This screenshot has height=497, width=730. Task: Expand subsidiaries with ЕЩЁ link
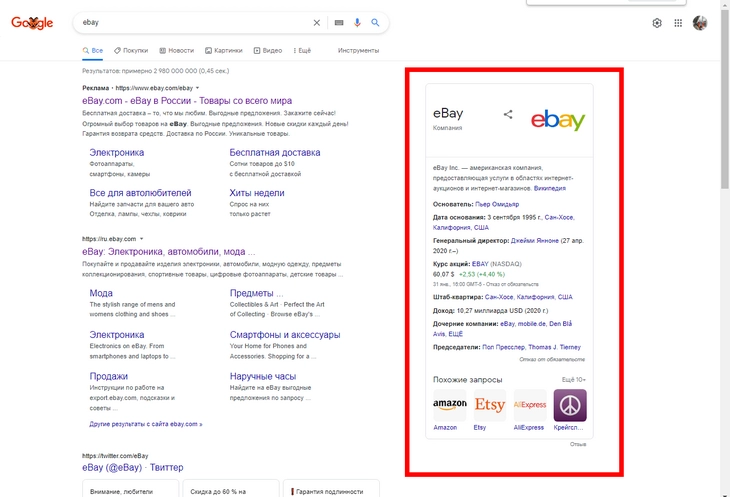click(455, 334)
